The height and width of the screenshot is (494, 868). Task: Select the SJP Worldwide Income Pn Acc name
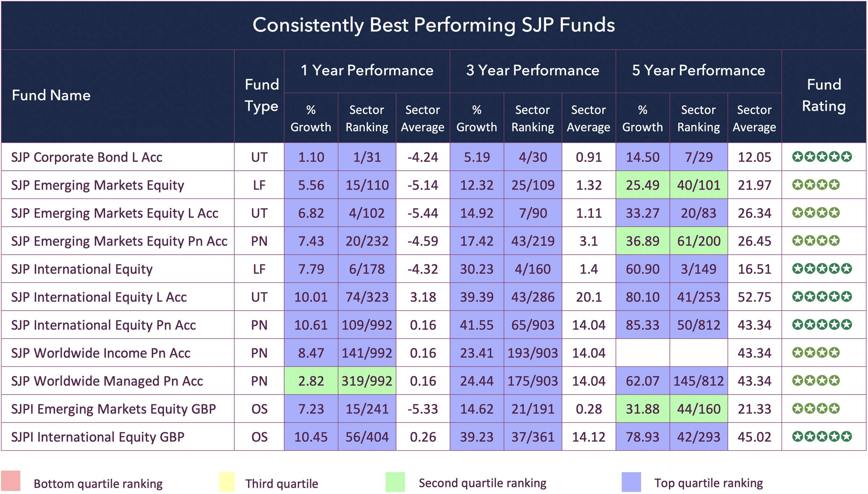point(101,353)
